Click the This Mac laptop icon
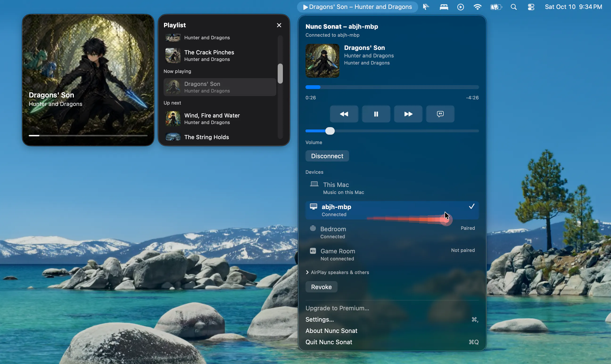The height and width of the screenshot is (364, 611). click(314, 184)
